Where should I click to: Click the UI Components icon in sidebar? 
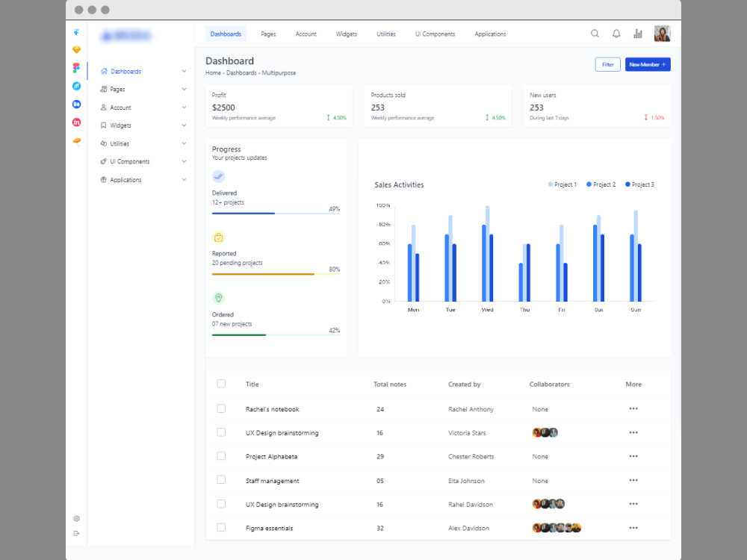click(x=103, y=161)
